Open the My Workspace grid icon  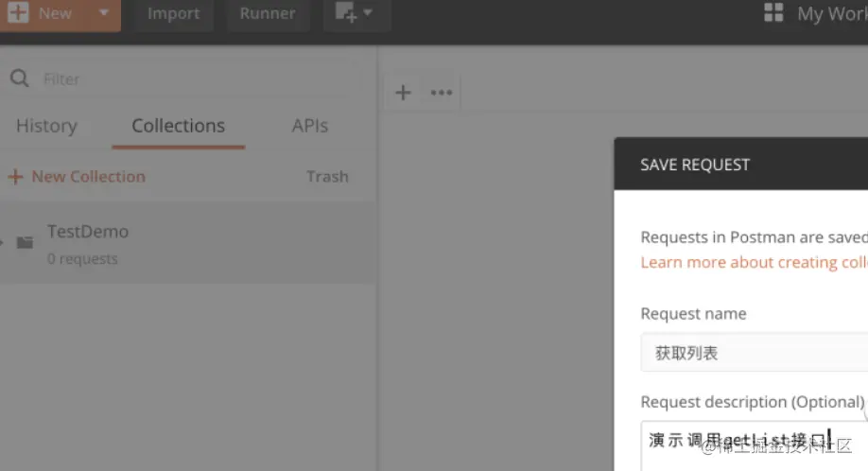pos(773,12)
